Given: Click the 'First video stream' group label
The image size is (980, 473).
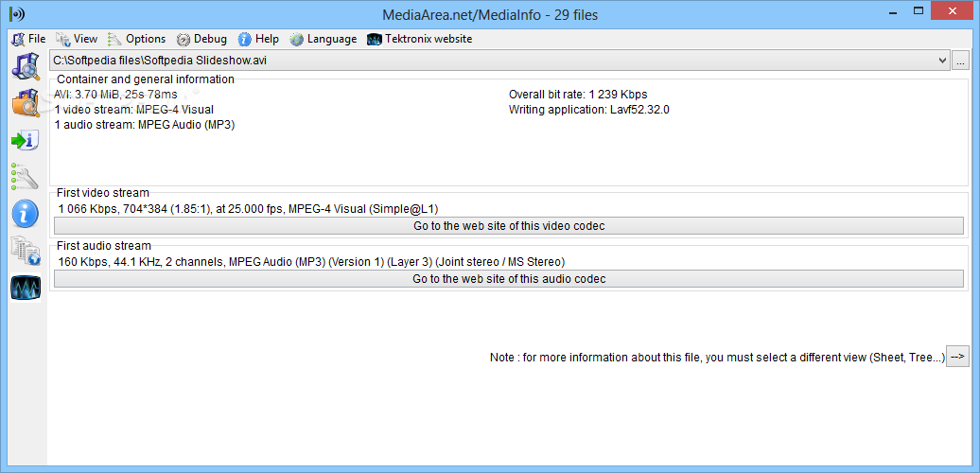Looking at the screenshot, I should pyautogui.click(x=103, y=192).
